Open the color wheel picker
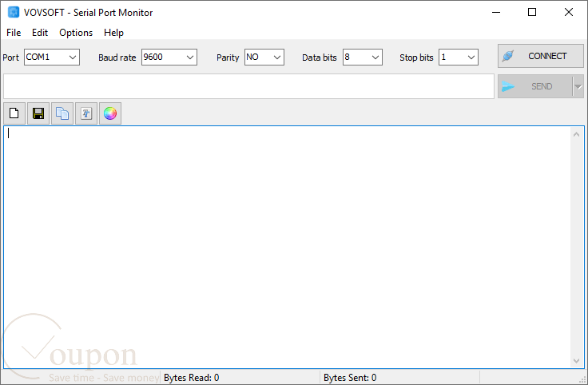This screenshot has height=385, width=588. (110, 113)
